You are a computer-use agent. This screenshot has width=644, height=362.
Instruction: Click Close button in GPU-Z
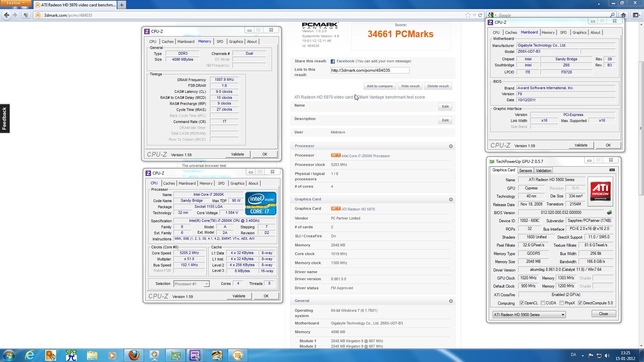pyautogui.click(x=603, y=314)
